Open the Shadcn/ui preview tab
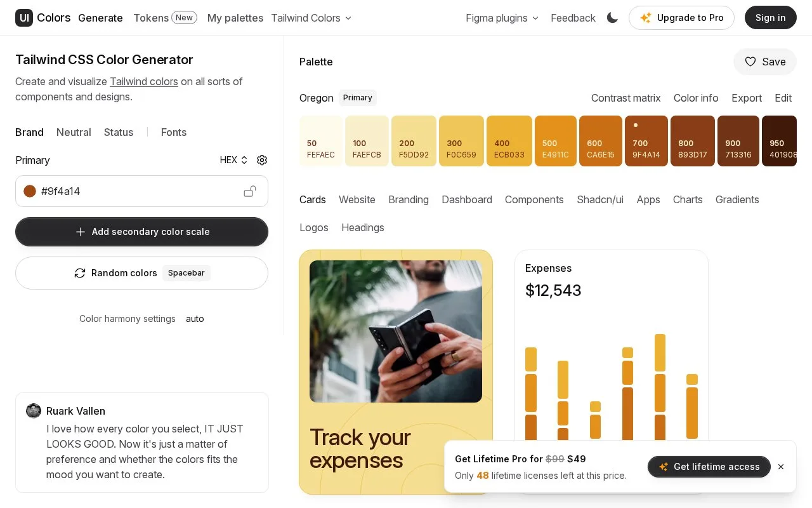Viewport: 812px width, 508px height. (x=600, y=199)
